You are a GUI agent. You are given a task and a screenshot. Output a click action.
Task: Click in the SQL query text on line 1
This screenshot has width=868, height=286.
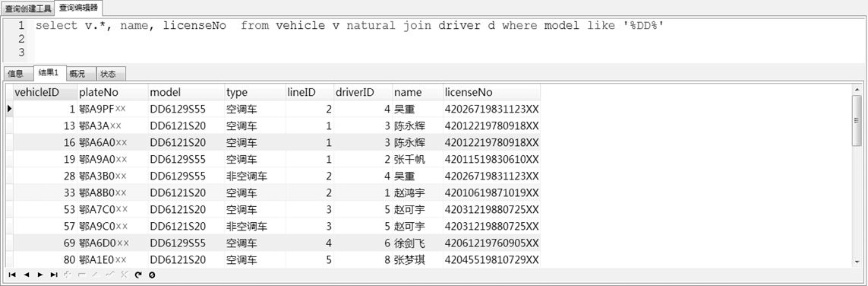pos(349,26)
